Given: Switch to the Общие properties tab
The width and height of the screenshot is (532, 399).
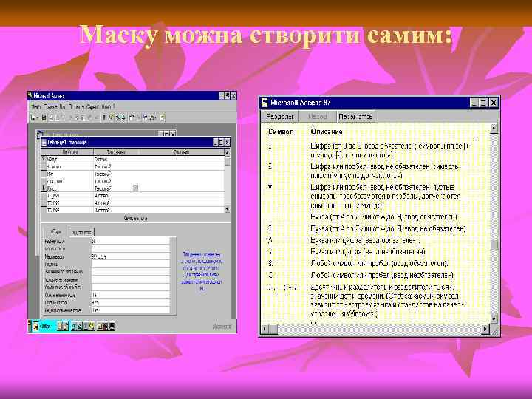Looking at the screenshot, I should coord(55,232).
